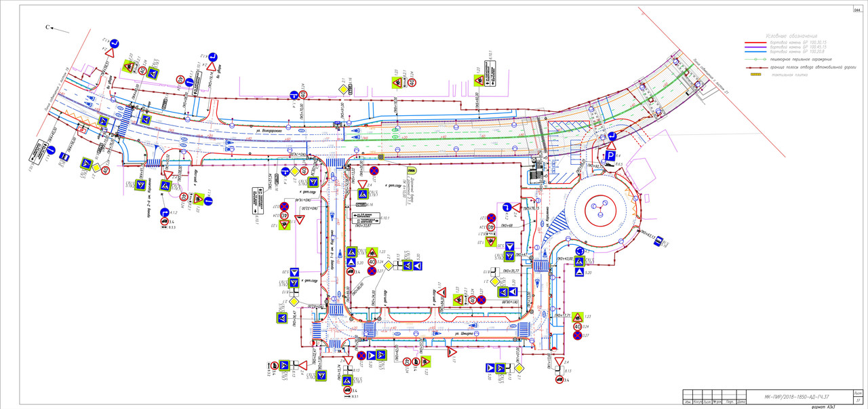Click the blue hatched splitter island at roundabout
868x409 pixels.
click(x=558, y=224)
